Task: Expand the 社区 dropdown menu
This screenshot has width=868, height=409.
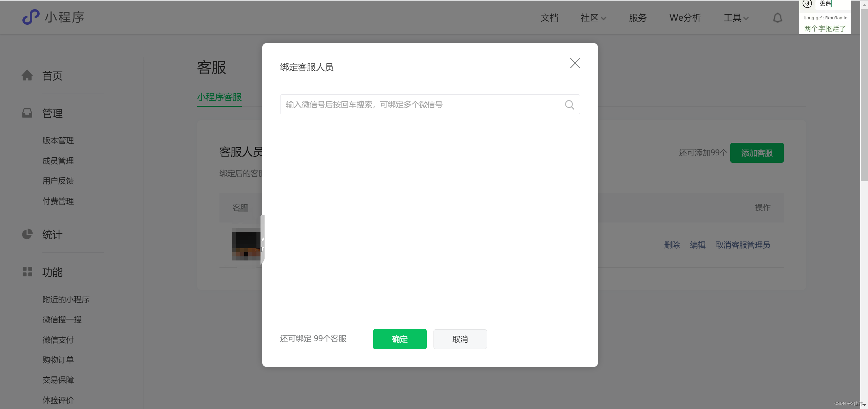Action: point(593,18)
